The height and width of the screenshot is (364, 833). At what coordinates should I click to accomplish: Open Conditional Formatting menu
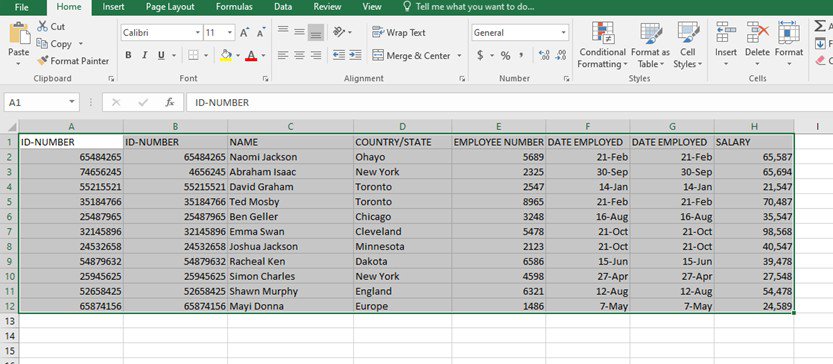click(602, 46)
